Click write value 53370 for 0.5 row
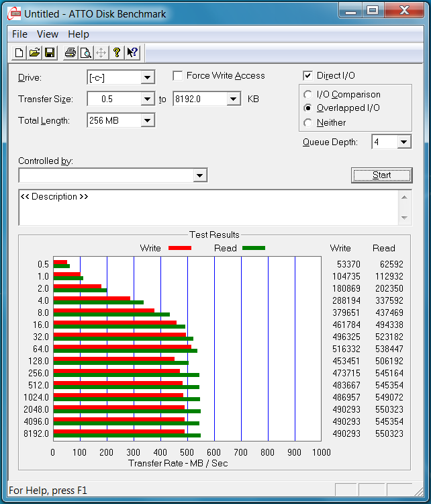The height and width of the screenshot is (504, 431). click(348, 264)
